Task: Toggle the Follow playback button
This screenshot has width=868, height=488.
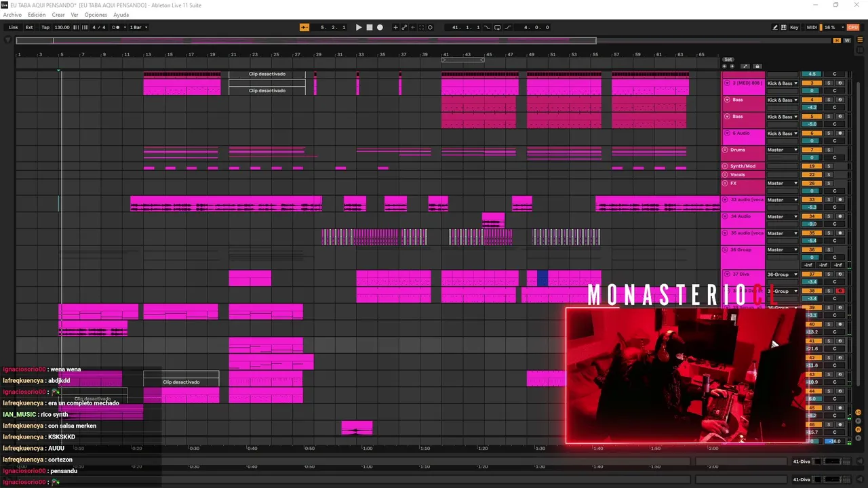Action: pyautogui.click(x=304, y=27)
